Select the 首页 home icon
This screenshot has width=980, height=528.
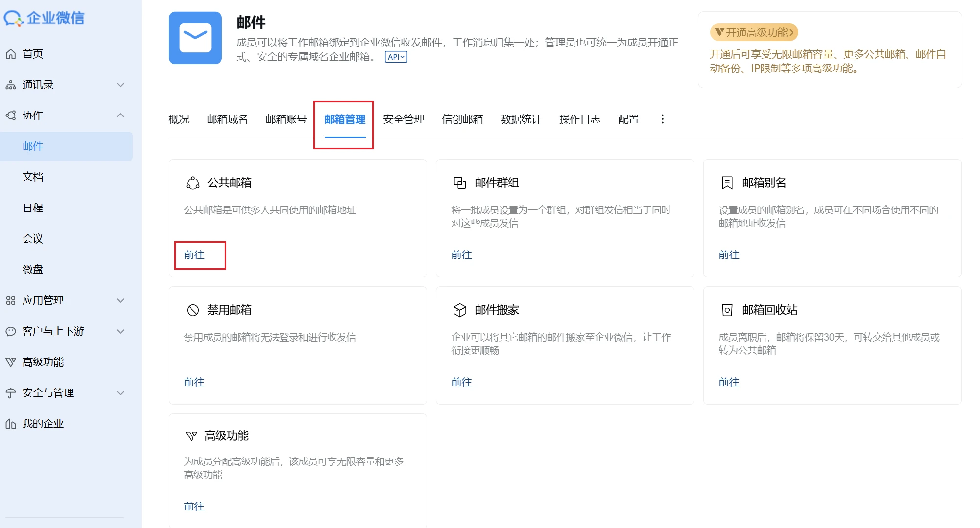tap(11, 54)
